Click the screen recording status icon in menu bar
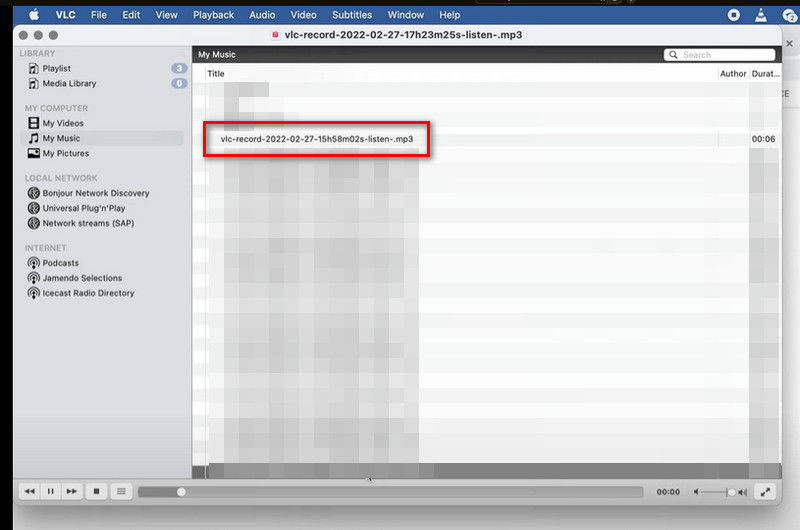The image size is (800, 530). point(734,15)
